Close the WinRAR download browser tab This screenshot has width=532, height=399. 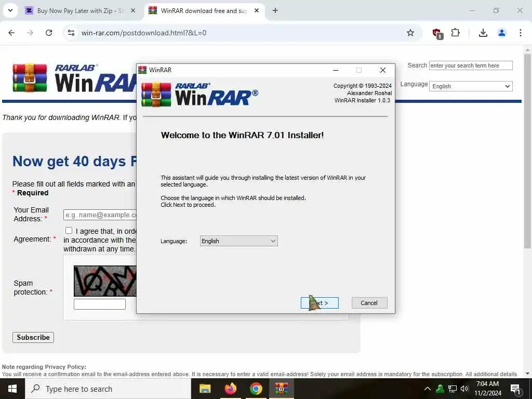pos(257,11)
